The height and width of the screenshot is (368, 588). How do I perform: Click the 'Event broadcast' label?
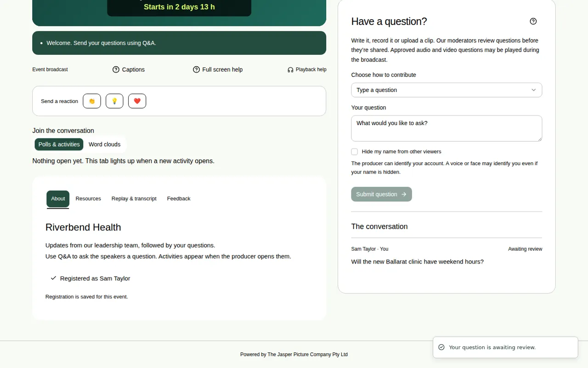pyautogui.click(x=50, y=69)
